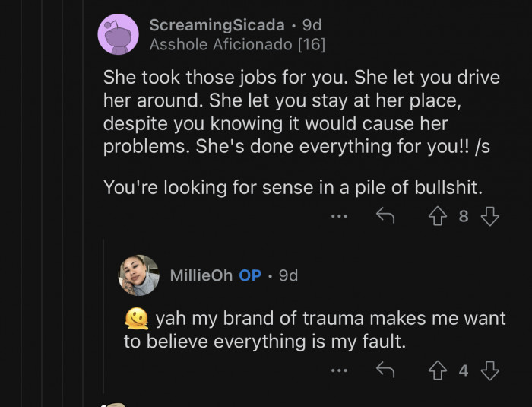Click the vote score of 4
This screenshot has width=532, height=407.
(x=464, y=370)
